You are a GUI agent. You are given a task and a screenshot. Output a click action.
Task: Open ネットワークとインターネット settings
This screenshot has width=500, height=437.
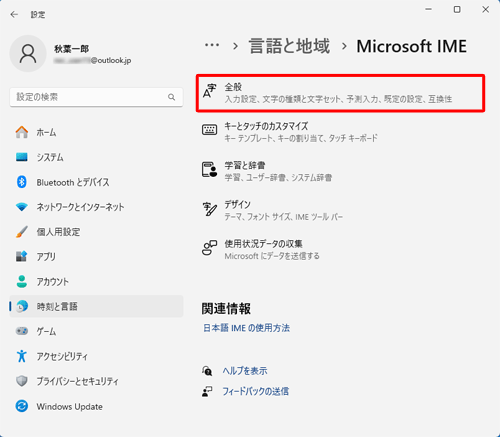point(96,207)
